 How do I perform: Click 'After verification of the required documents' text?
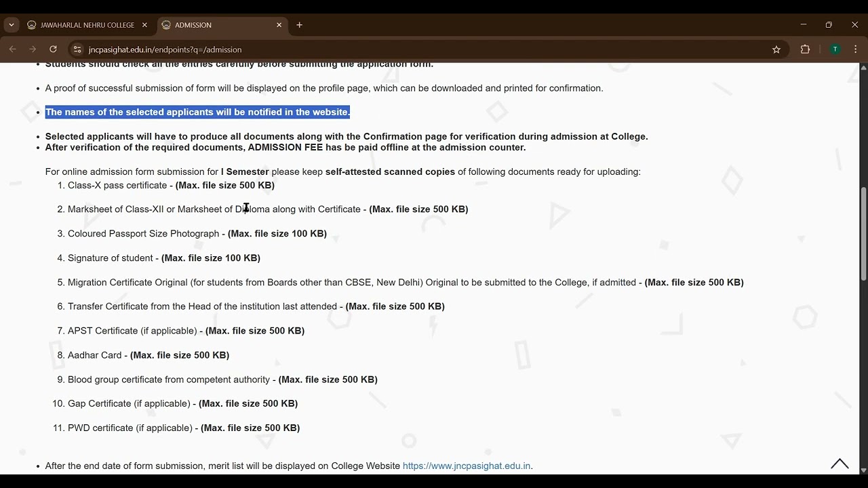285,148
